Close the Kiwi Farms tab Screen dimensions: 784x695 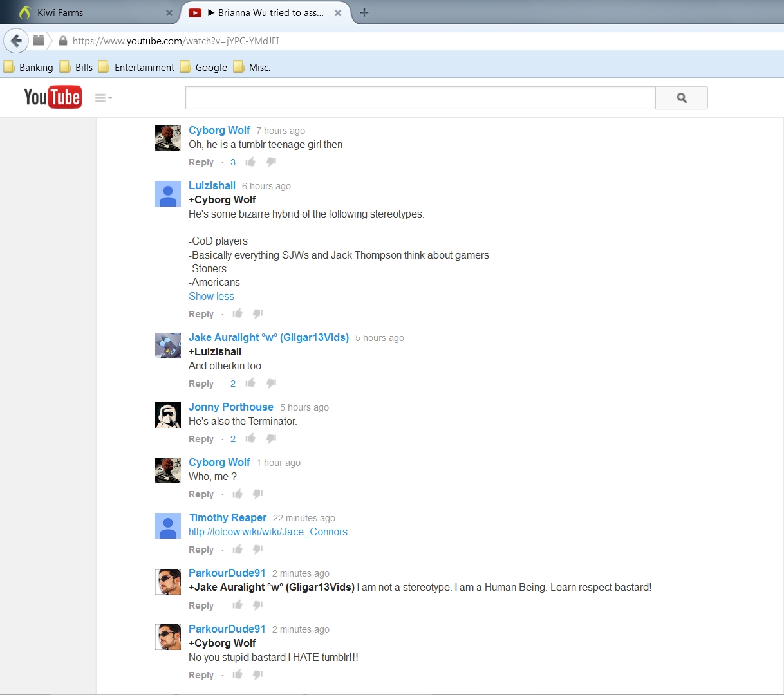click(x=169, y=13)
